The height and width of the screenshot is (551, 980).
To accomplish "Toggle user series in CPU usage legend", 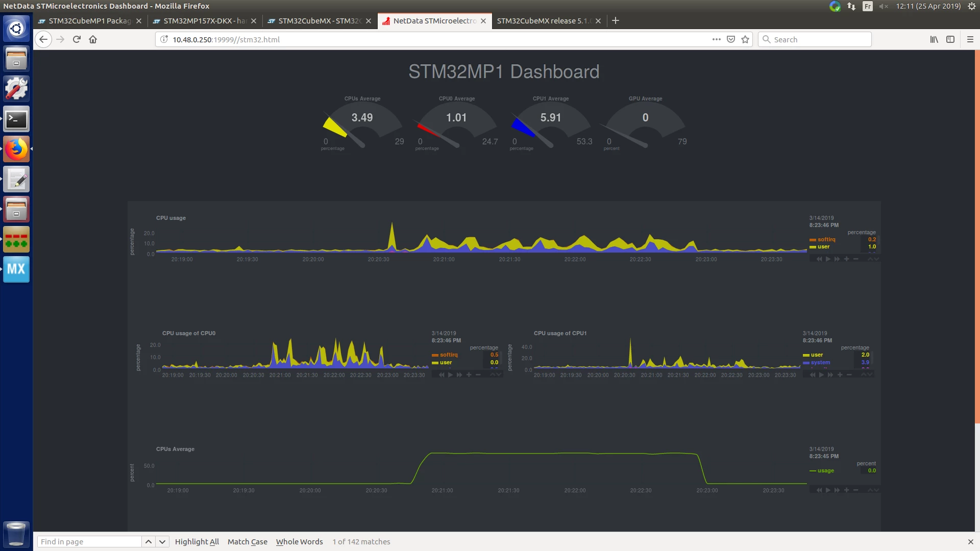I will point(820,247).
